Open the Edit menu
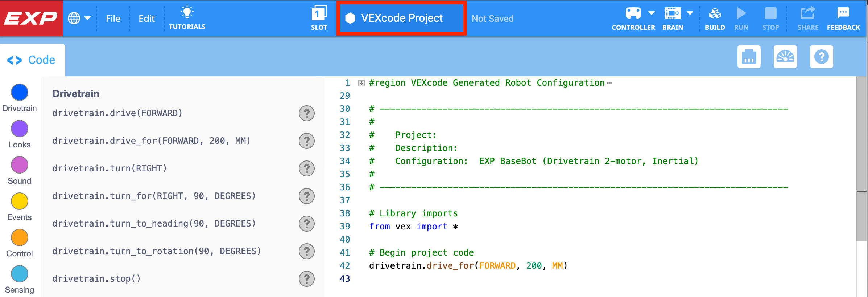 click(x=146, y=19)
